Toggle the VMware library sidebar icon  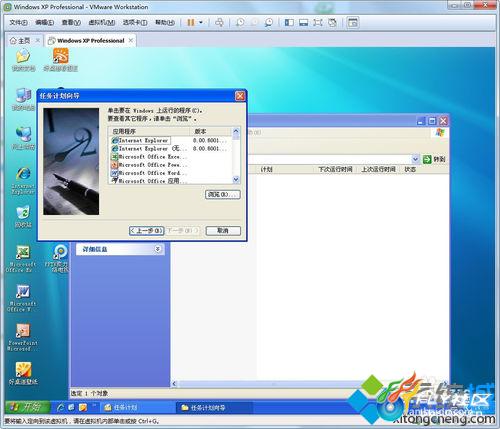click(289, 23)
